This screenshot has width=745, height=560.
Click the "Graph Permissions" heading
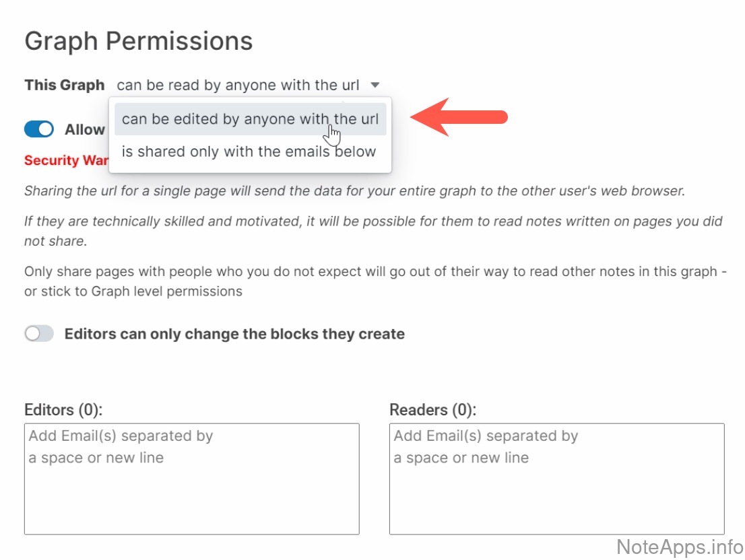[139, 41]
